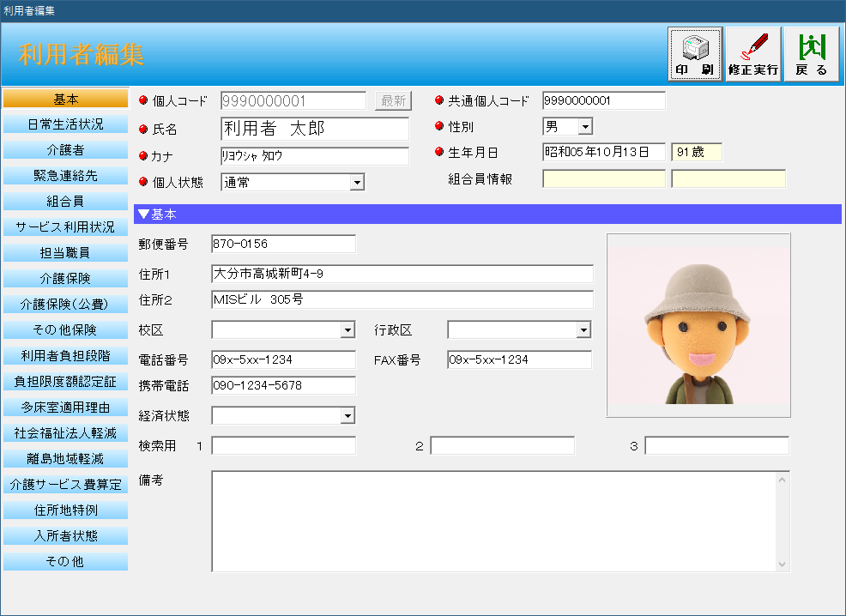Select the 介護保険 sidebar tab
846x616 pixels.
(x=65, y=279)
